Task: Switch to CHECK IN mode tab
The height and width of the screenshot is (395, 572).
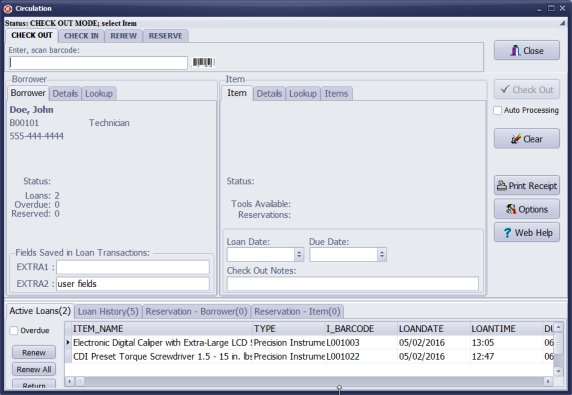Action: tap(81, 36)
